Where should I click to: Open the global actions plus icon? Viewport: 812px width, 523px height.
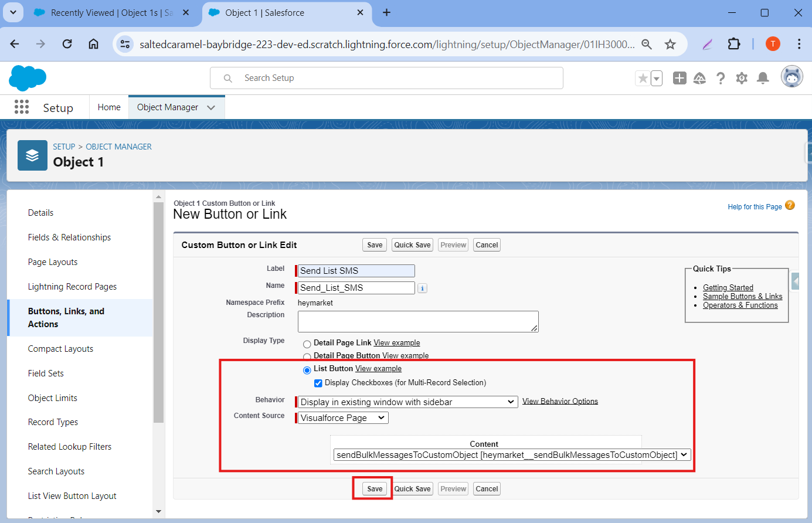click(x=680, y=78)
